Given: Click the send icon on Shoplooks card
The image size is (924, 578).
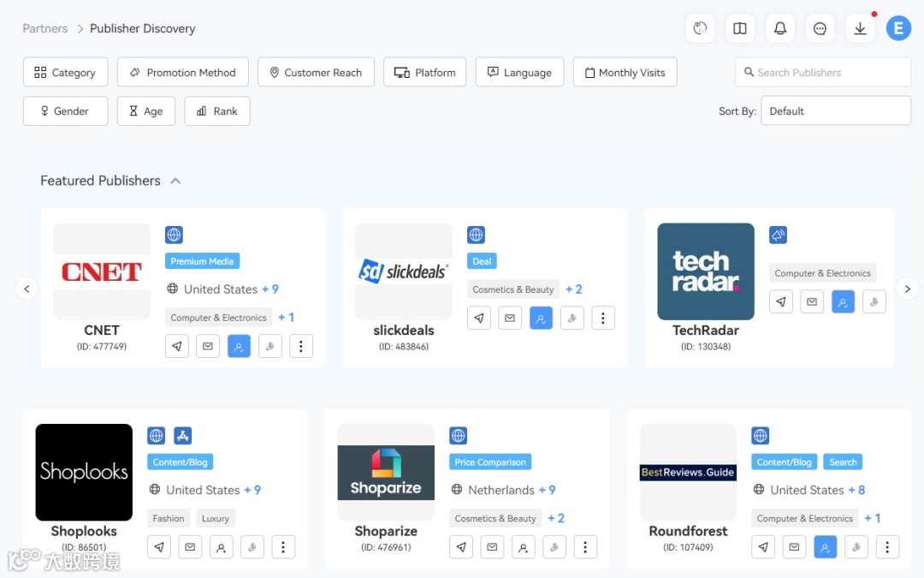Looking at the screenshot, I should [159, 546].
